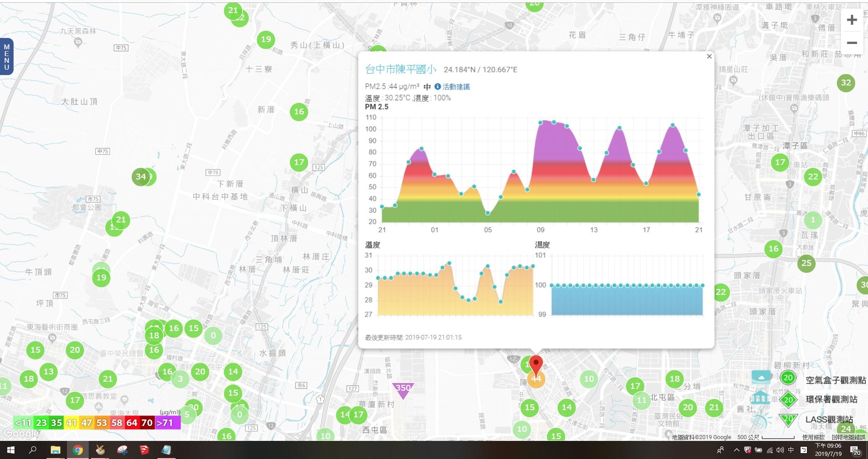Select the 17 marker near 橫山

click(299, 162)
